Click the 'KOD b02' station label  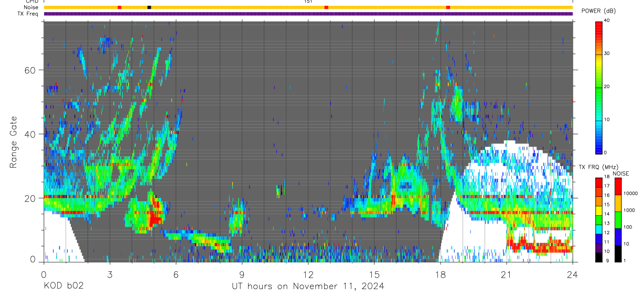click(x=63, y=286)
